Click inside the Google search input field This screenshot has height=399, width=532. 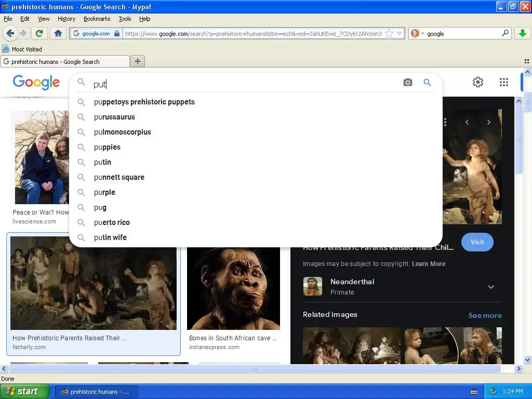click(x=244, y=84)
